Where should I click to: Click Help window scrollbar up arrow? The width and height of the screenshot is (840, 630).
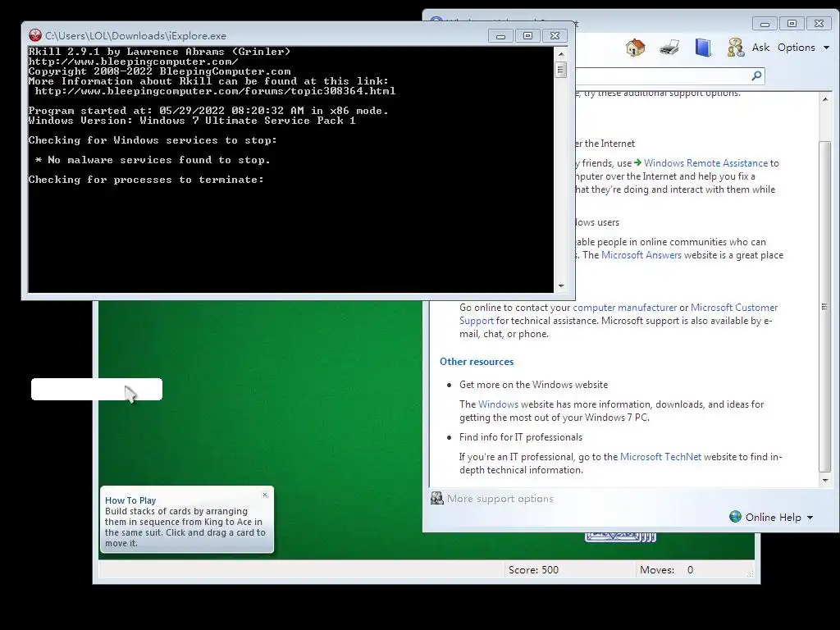pyautogui.click(x=825, y=99)
